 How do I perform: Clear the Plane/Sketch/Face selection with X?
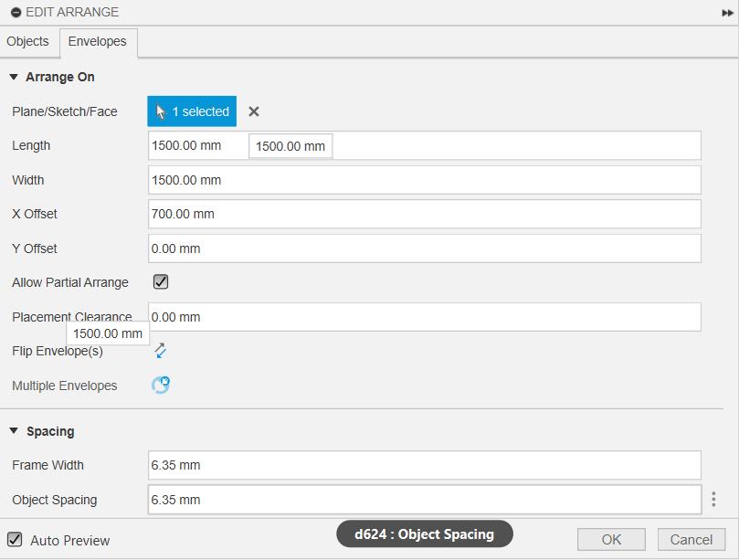254,111
